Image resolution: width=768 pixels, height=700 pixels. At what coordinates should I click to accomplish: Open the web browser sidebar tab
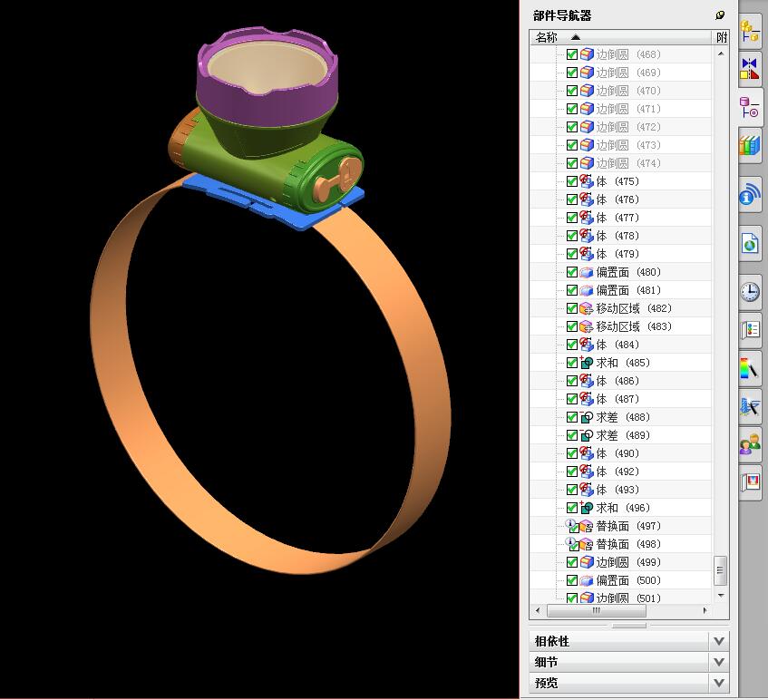point(749,243)
